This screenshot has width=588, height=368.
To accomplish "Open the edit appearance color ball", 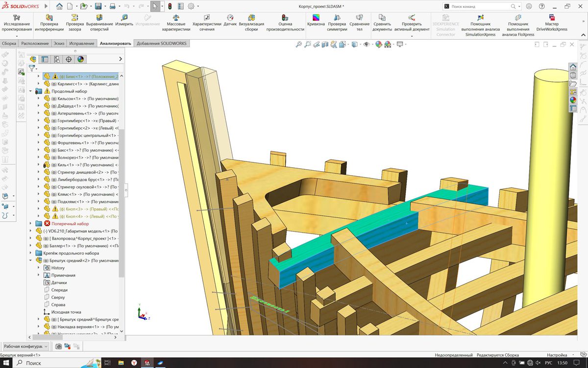I will [x=378, y=45].
